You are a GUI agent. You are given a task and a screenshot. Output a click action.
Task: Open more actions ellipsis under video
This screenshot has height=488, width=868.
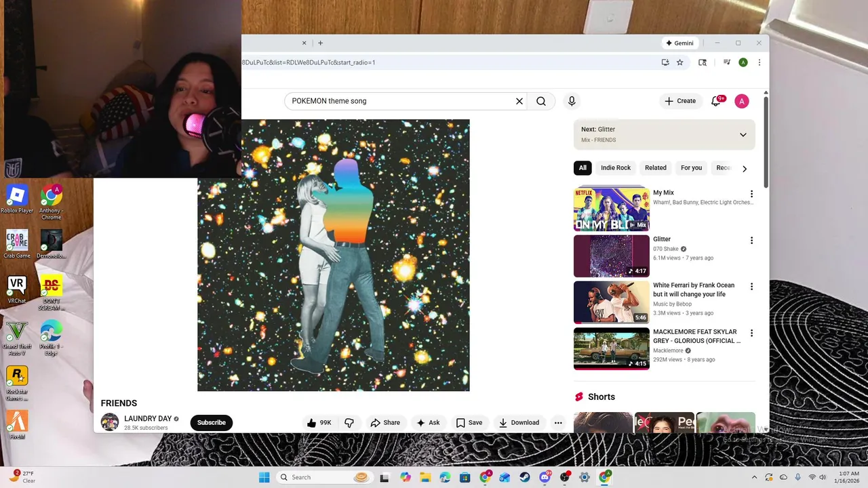558,422
